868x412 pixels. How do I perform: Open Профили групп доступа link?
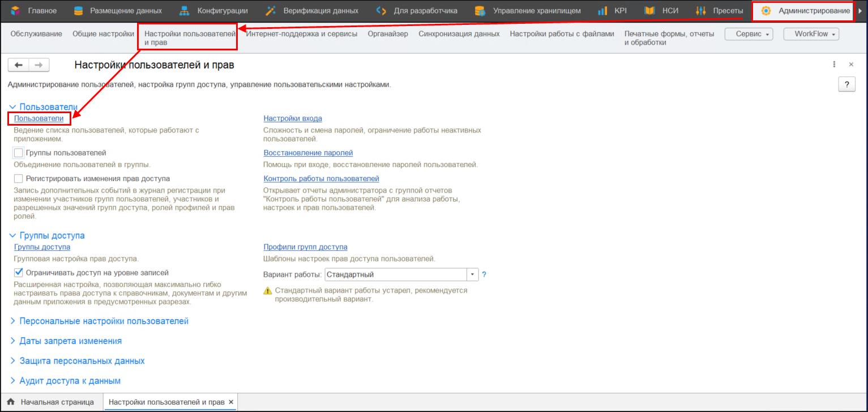(x=305, y=247)
